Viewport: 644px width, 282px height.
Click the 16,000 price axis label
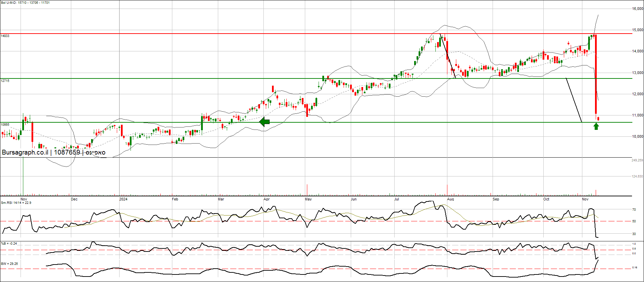(x=637, y=9)
